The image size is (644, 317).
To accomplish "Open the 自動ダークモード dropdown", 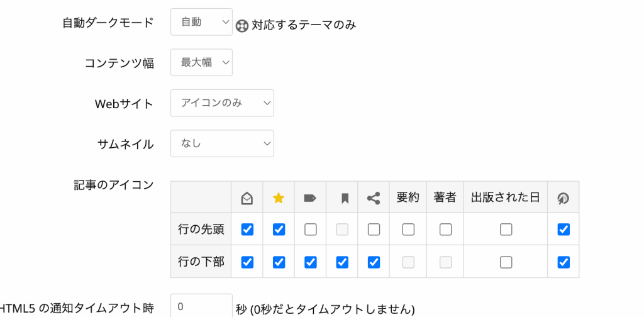I will (201, 23).
